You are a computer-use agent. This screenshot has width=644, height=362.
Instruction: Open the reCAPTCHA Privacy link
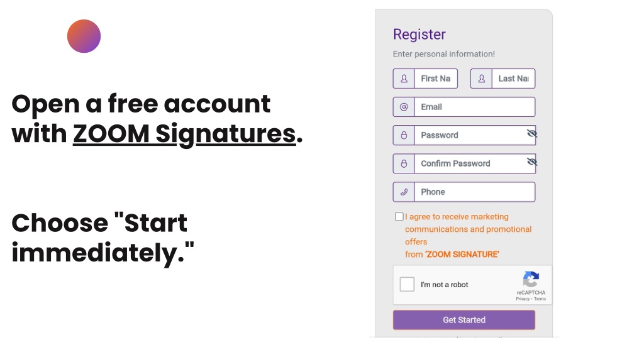(523, 299)
